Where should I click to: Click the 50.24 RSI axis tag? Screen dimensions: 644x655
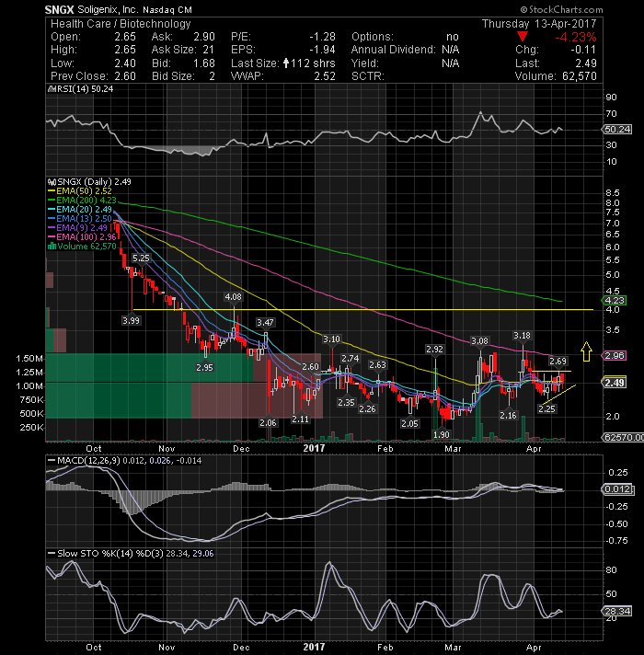tap(617, 130)
